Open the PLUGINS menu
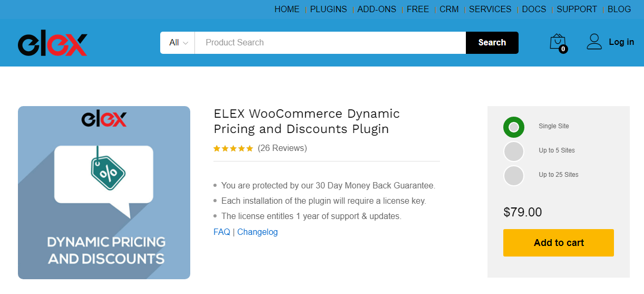 328,10
